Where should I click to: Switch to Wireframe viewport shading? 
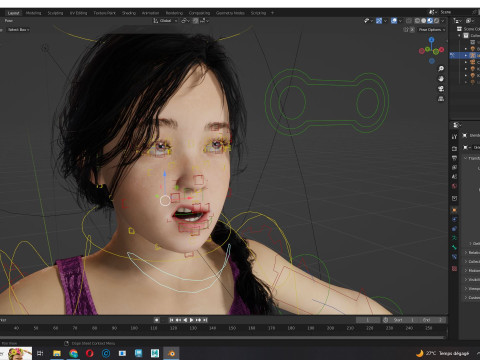pos(417,21)
